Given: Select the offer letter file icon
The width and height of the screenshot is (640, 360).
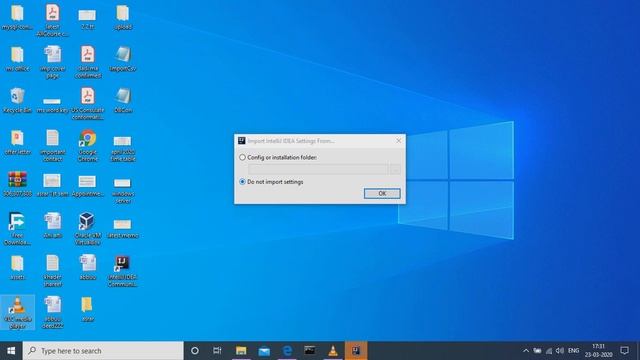Looking at the screenshot, I should (x=17, y=142).
